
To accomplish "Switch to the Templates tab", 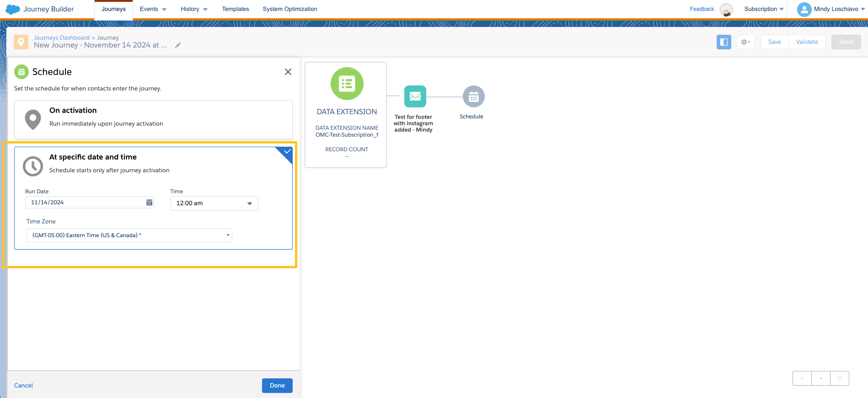I will click(x=235, y=9).
